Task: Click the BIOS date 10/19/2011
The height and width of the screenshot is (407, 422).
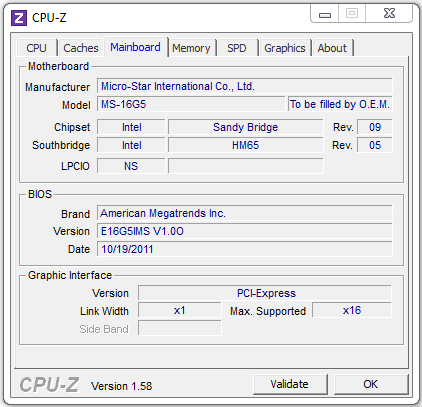Action: tap(245, 249)
